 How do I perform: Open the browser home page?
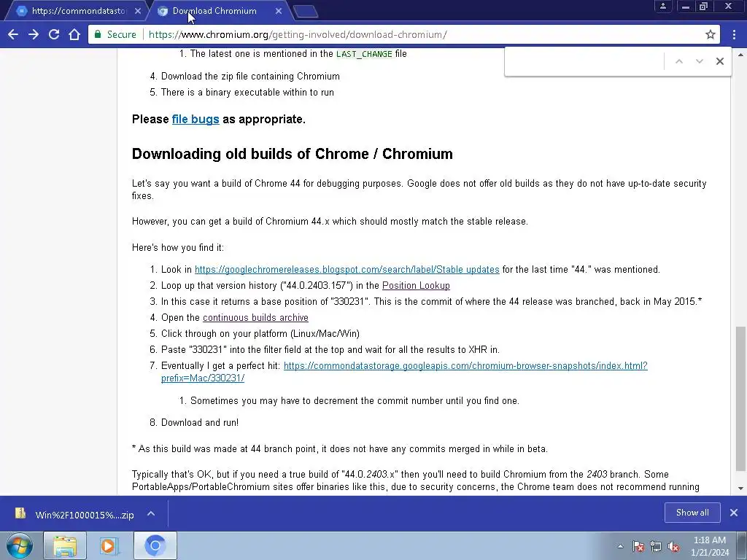[x=74, y=34]
